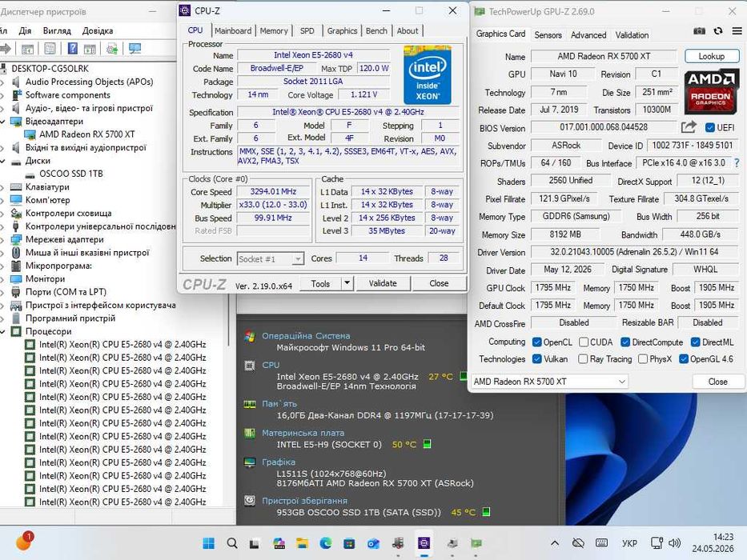This screenshot has height=560, width=747.
Task: Click the motherboard icon beside Материнська плата
Action: coord(250,434)
